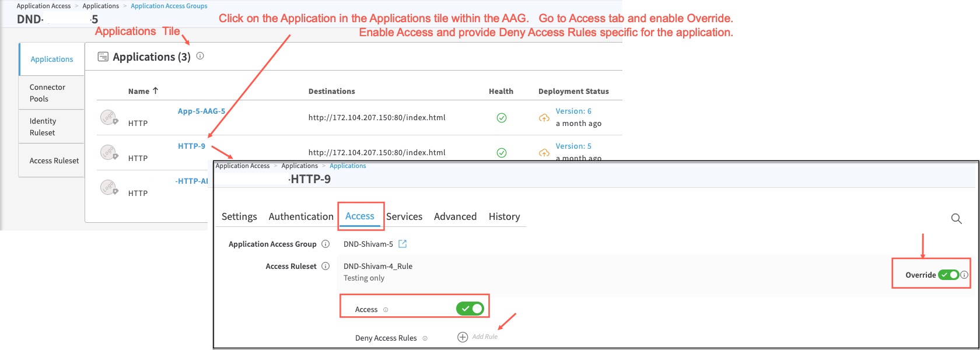This screenshot has height=350, width=980.
Task: Go to Application Access Groups breadcrumb
Action: point(169,6)
